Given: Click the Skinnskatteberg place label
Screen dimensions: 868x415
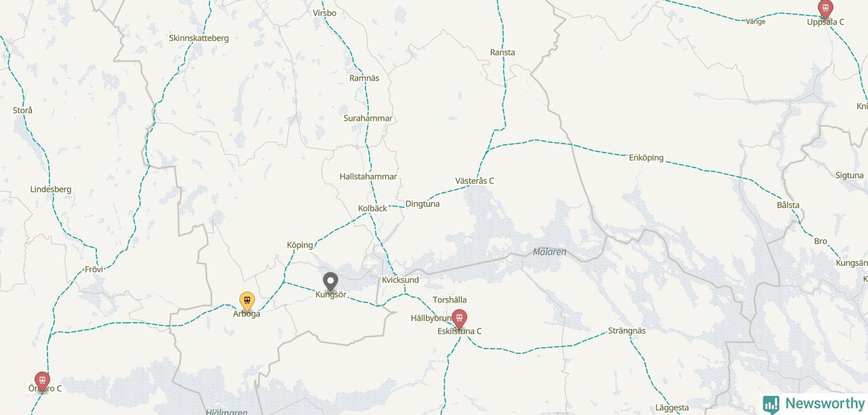Looking at the screenshot, I should coord(199,38).
